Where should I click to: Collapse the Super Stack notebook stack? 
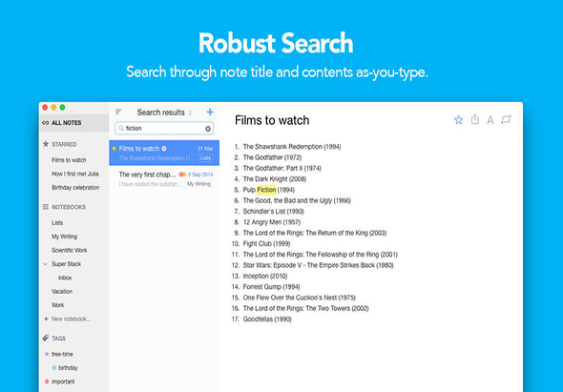(x=46, y=264)
